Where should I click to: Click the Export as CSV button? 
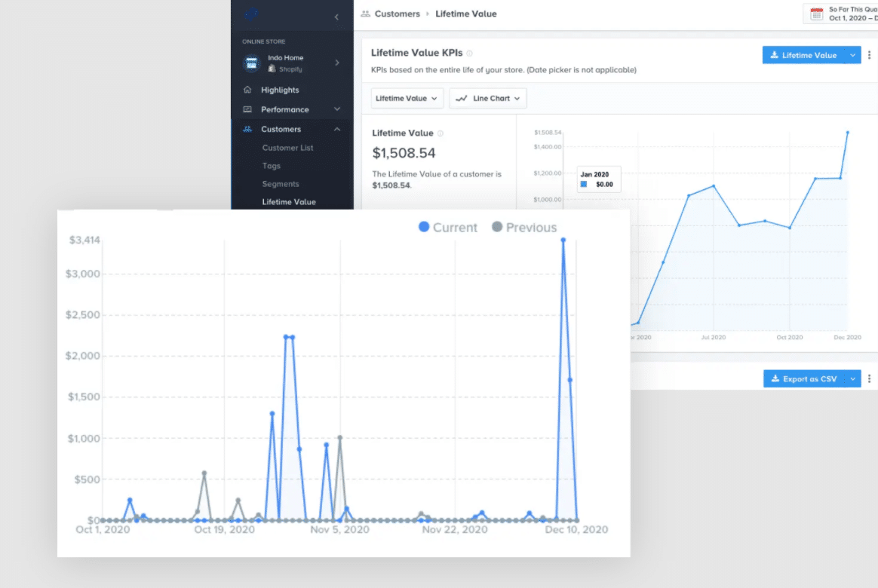(x=803, y=378)
